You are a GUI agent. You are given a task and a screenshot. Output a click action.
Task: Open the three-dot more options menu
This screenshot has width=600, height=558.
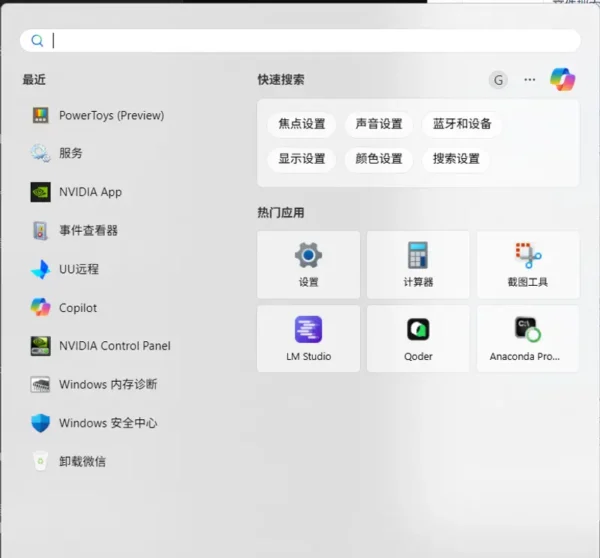coord(530,80)
